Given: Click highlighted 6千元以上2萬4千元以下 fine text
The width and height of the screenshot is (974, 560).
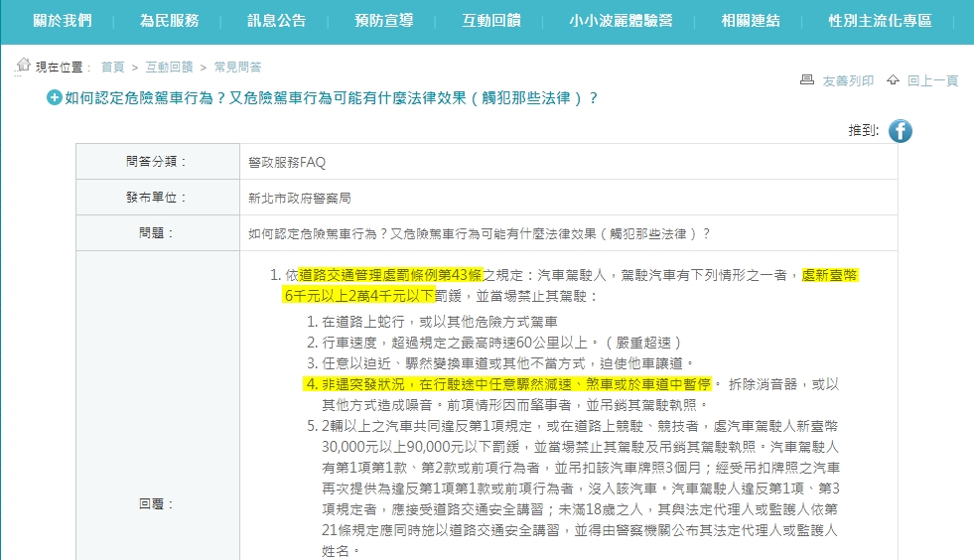Looking at the screenshot, I should click(358, 296).
